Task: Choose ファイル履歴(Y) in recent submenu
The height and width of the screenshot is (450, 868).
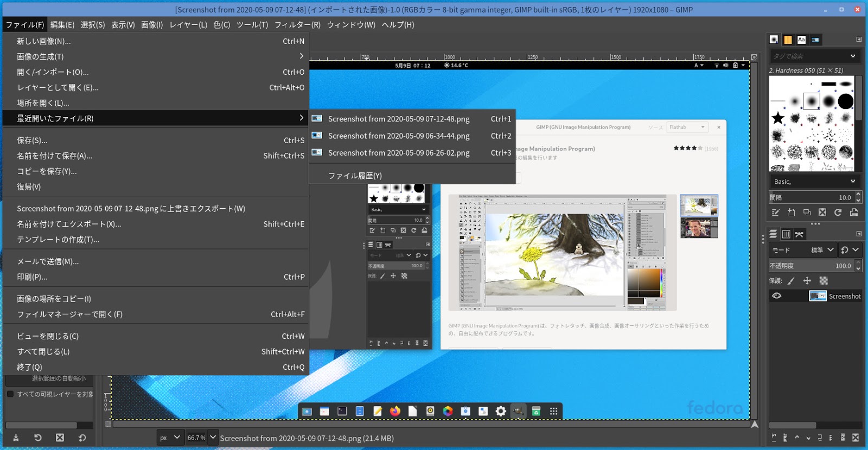Action: point(412,176)
